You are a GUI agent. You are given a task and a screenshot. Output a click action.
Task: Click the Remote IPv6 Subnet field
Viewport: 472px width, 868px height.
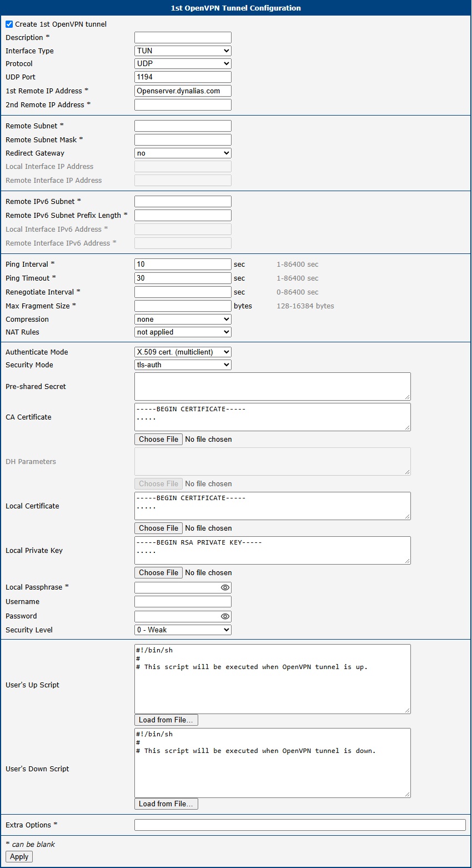pyautogui.click(x=183, y=201)
